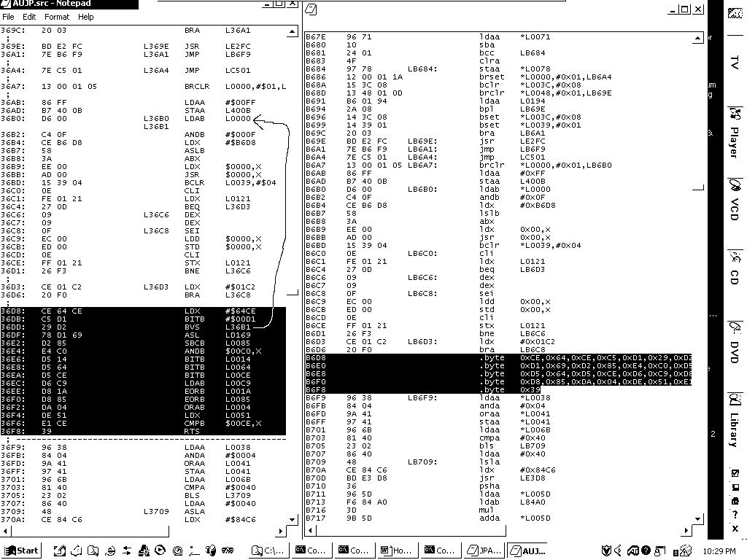
Task: Click the help question mark in sidebar
Action: [735, 516]
